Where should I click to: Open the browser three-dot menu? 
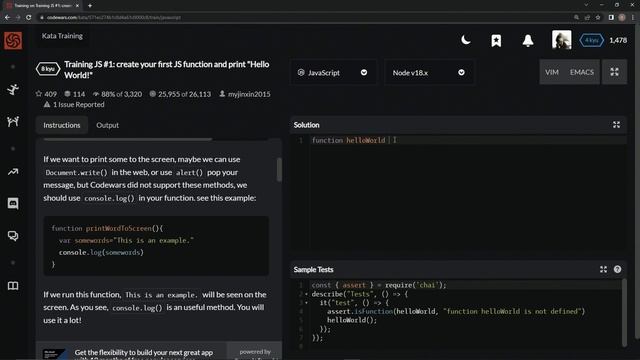click(633, 17)
